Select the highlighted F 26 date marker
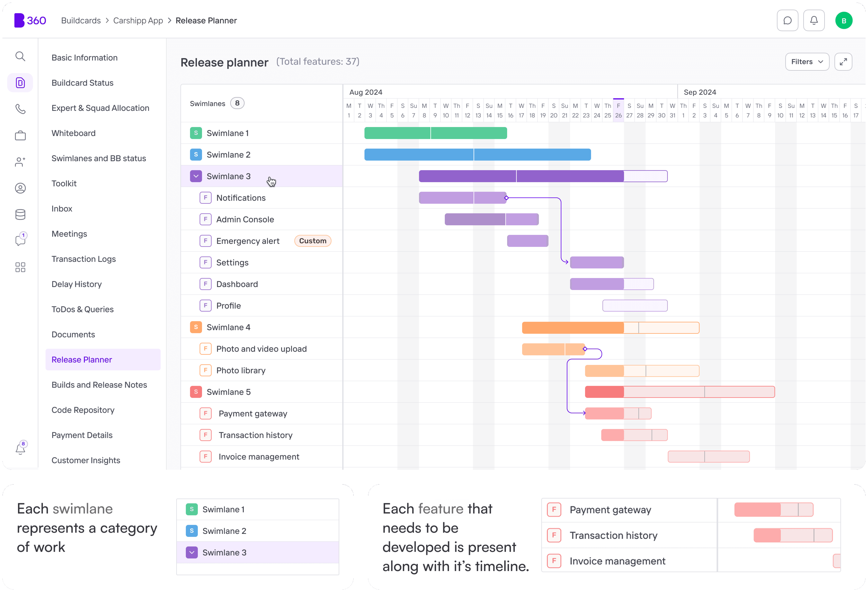This screenshot has width=868, height=592. pos(618,111)
